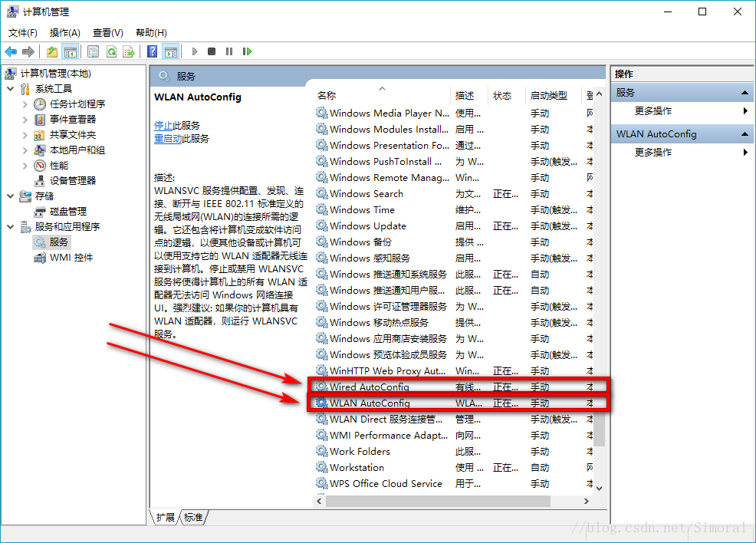Expand the 性能 node
756x543 pixels.
25,166
